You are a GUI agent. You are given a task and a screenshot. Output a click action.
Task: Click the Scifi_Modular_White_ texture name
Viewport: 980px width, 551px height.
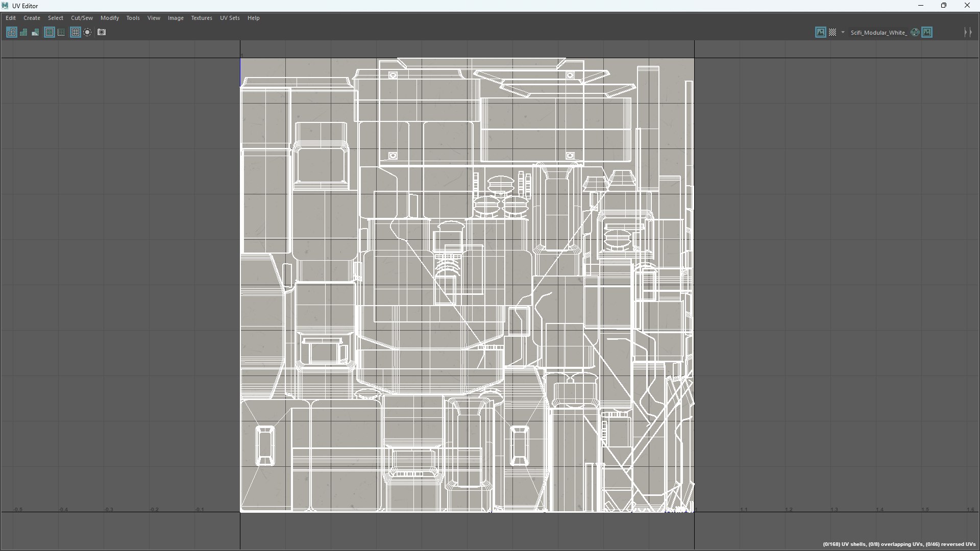coord(878,33)
